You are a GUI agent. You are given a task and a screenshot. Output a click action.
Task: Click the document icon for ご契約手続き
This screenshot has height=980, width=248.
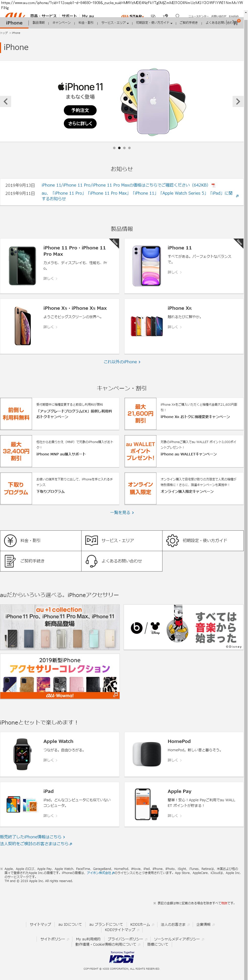click(10, 561)
